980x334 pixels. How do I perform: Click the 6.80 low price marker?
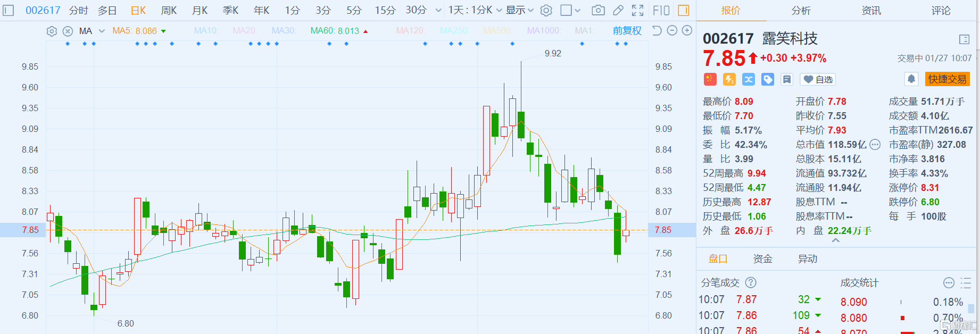pos(126,323)
